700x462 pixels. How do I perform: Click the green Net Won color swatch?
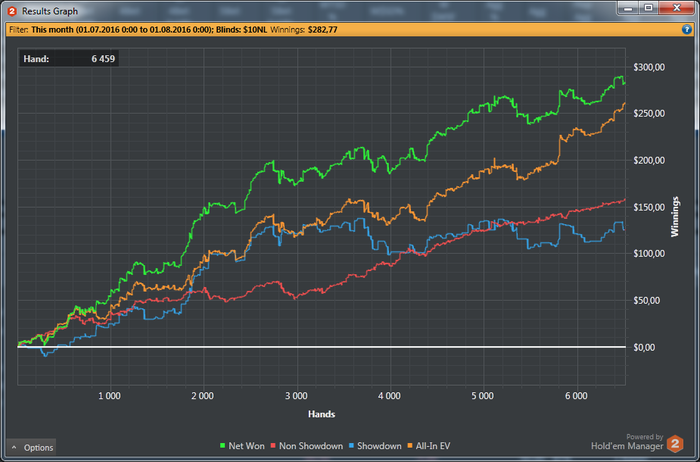point(222,446)
